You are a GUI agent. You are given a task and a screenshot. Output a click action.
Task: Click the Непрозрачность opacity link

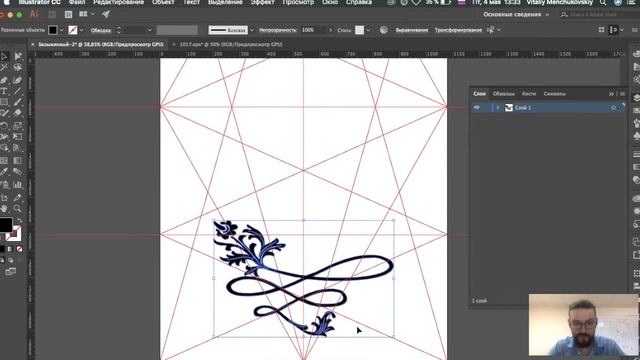pos(277,30)
